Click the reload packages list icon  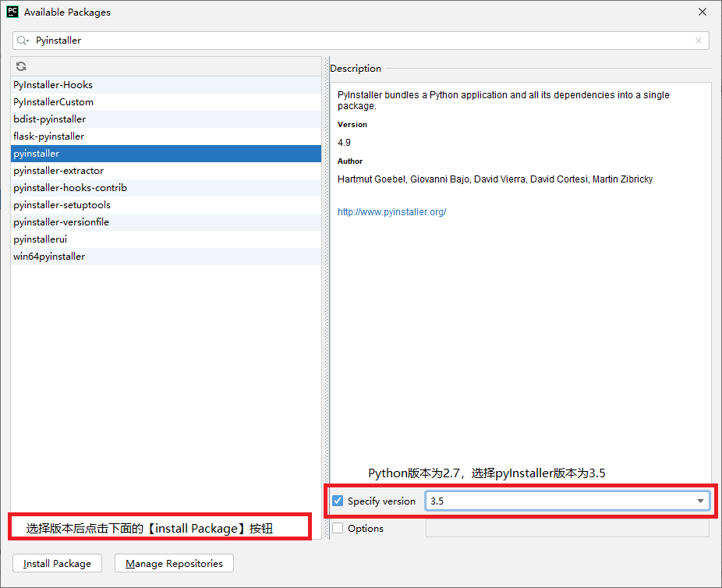pyautogui.click(x=21, y=66)
